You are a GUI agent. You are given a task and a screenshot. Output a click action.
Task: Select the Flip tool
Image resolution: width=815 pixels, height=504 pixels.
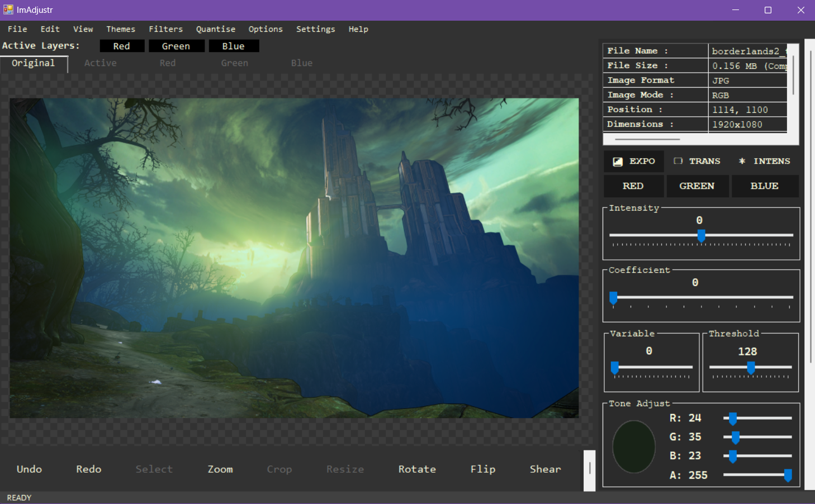tap(483, 469)
